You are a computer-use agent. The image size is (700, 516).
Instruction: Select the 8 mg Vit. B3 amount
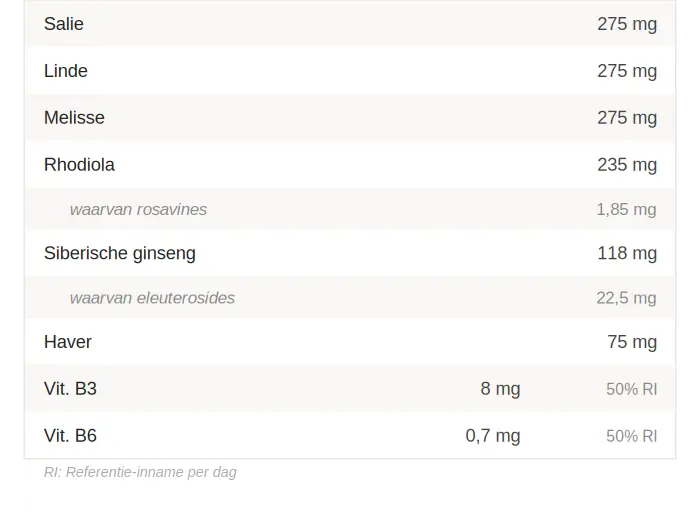coord(500,389)
